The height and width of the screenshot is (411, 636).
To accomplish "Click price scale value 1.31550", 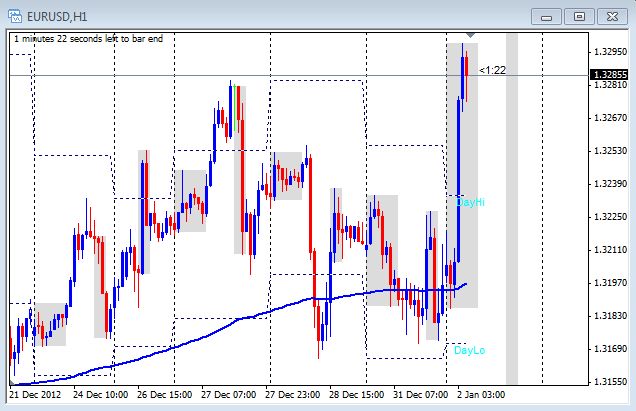I will click(x=610, y=381).
